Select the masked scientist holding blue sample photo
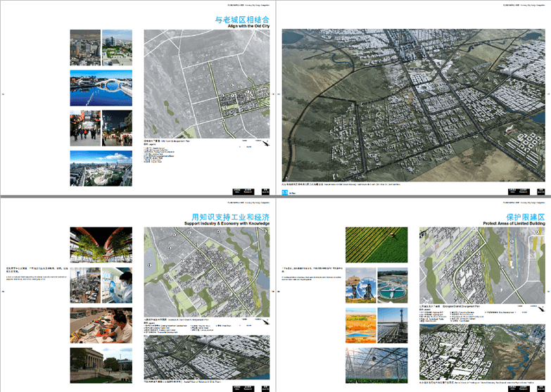Screen dimensions: 551x392 coord(117,285)
